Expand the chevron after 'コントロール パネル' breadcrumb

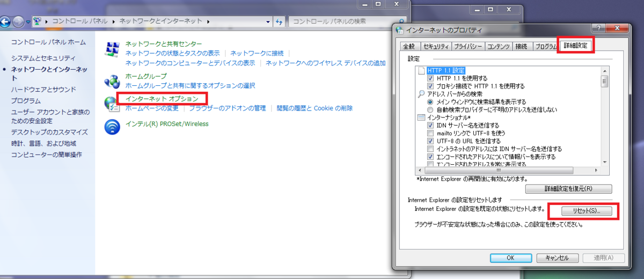115,21
